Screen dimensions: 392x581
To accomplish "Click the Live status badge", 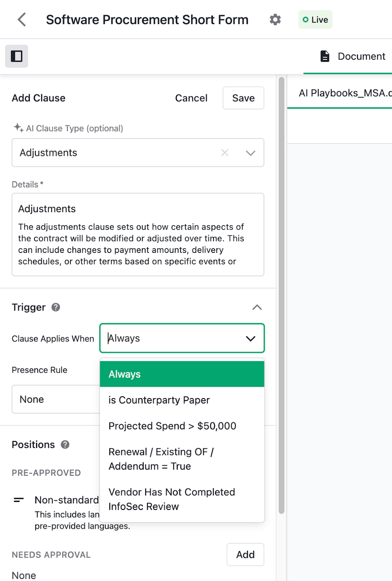I will (315, 19).
